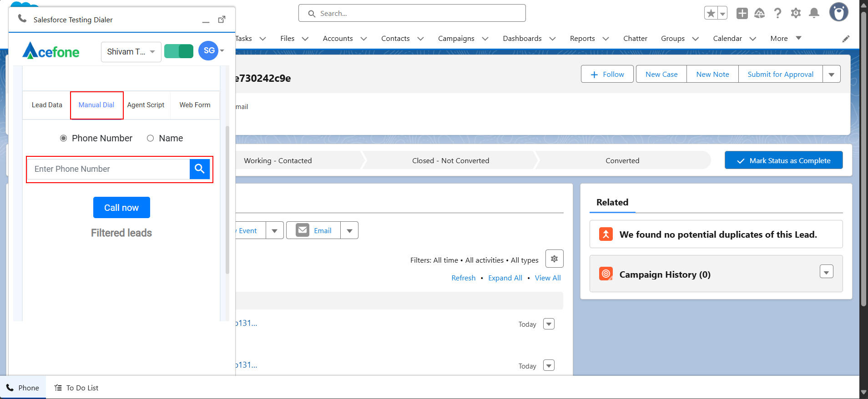Viewport: 868px width, 399px height.
Task: Open more actions dropdown beside Submit for Approval
Action: tap(831, 74)
